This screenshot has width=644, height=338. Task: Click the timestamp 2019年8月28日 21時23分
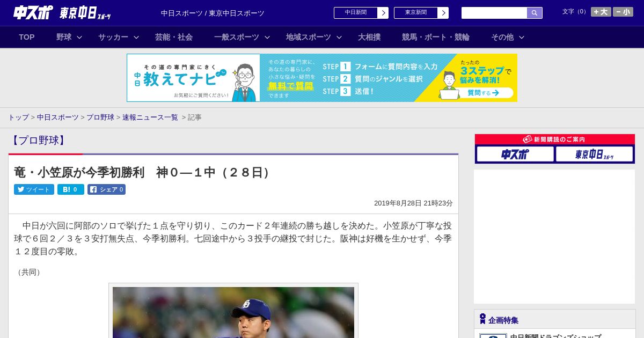click(x=413, y=203)
